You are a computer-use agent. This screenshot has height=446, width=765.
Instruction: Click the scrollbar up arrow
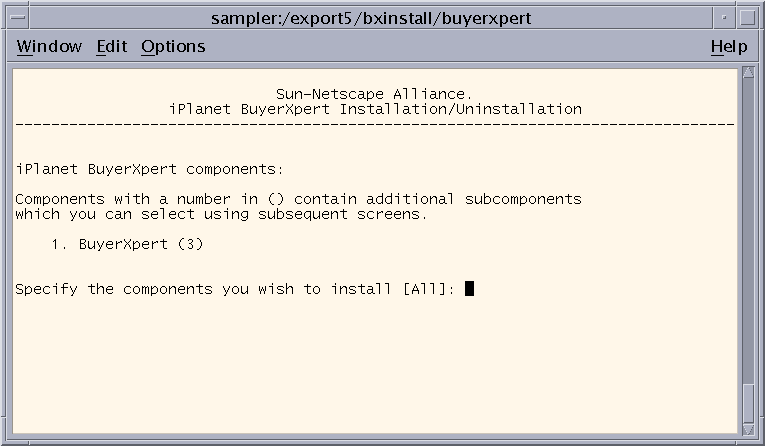748,73
